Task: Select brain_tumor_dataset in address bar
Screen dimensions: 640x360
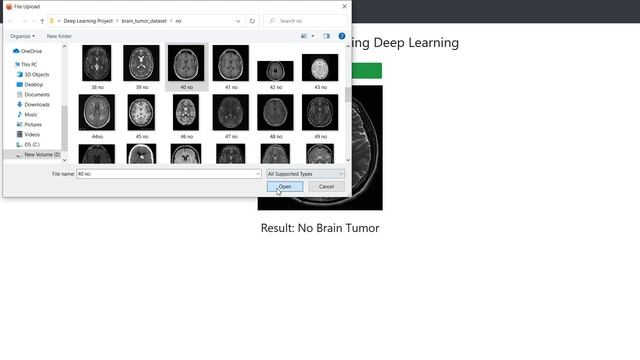Action: tap(144, 21)
